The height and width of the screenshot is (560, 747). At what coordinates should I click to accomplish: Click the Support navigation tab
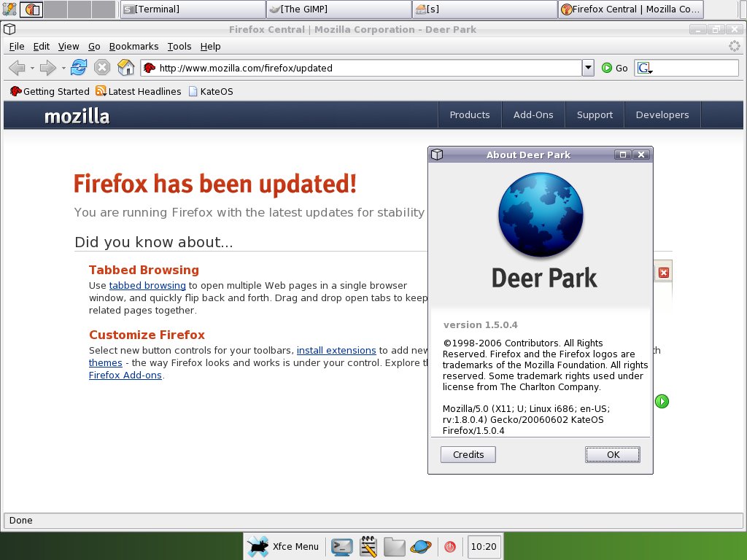[595, 114]
